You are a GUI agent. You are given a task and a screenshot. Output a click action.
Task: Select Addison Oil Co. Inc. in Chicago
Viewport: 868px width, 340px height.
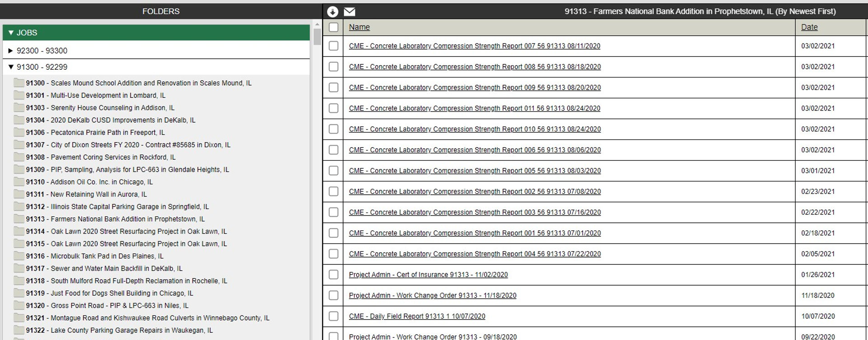[x=89, y=182]
